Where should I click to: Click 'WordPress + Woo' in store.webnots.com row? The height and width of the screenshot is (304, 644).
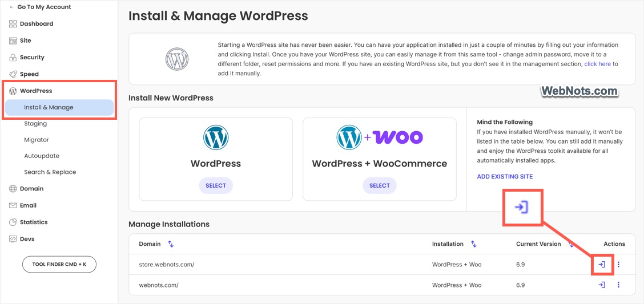pyautogui.click(x=457, y=265)
